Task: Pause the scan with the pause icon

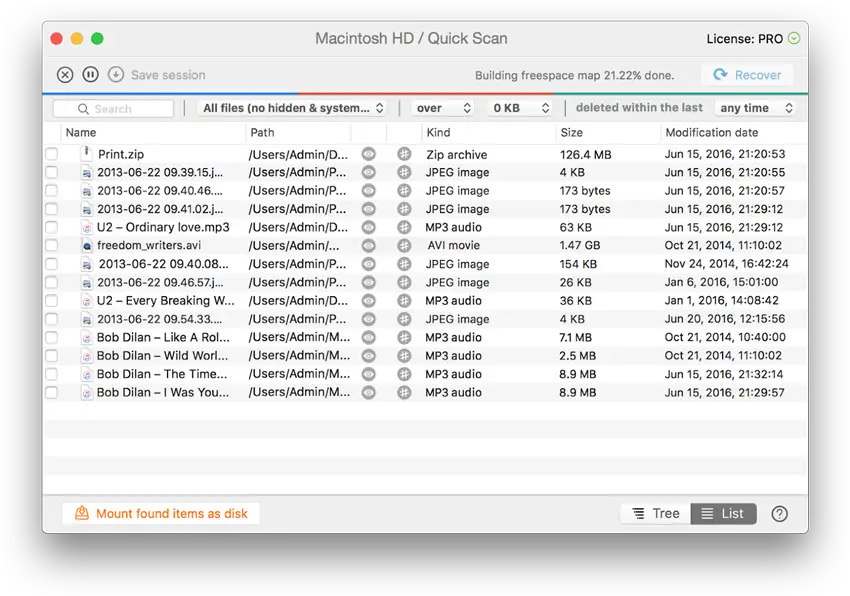Action: click(90, 75)
